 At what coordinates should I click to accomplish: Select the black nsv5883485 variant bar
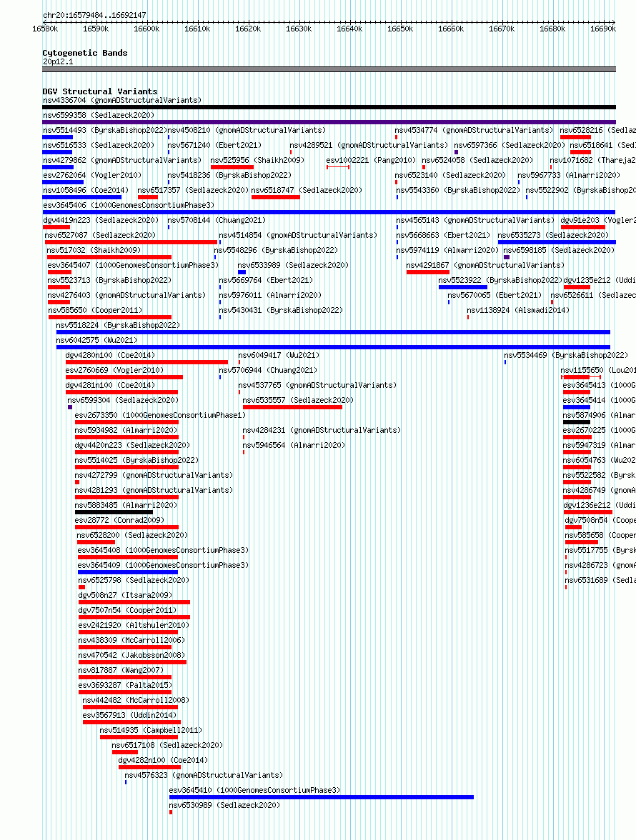114,512
